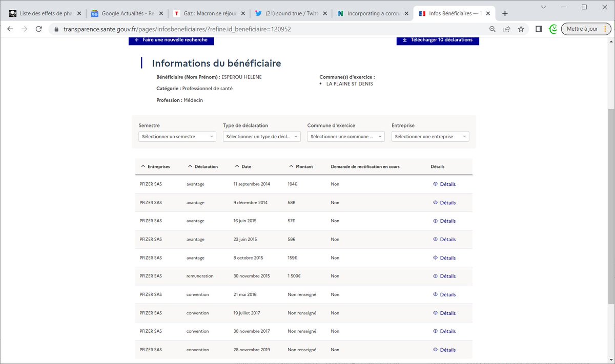615x364 pixels.
Task: Close the Incorporating a corona tab
Action: 406,13
